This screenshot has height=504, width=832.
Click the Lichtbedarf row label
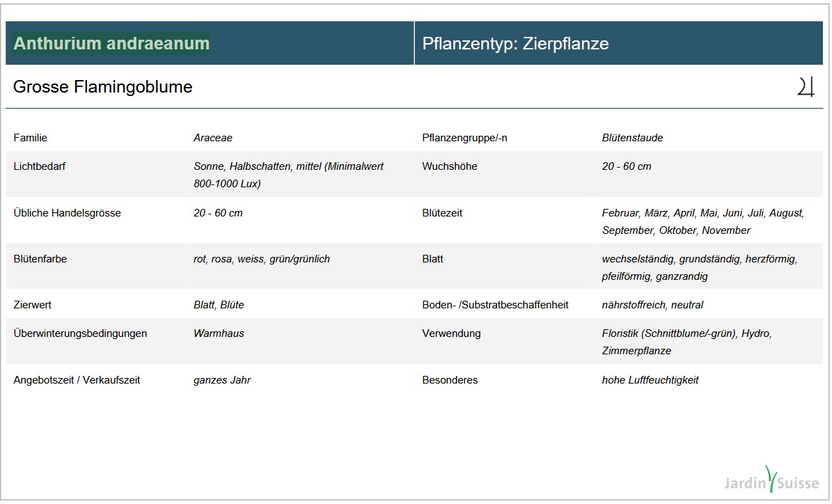40,166
